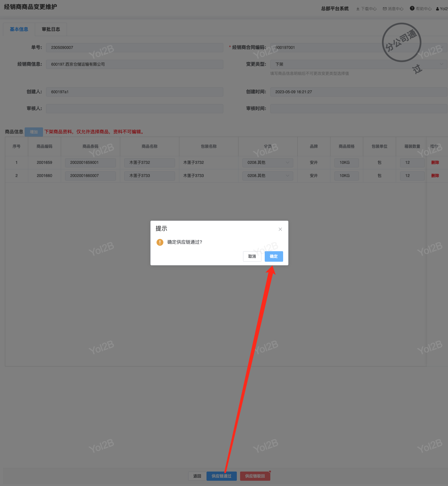Close the 提示 dialog with X icon

[280, 229]
